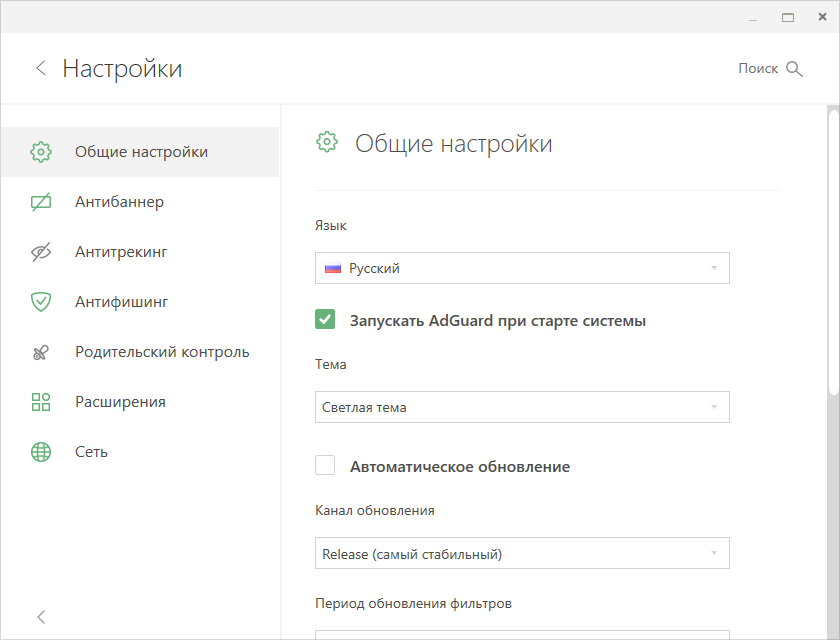Click the scissors icon for Родительский контроль

click(x=41, y=351)
